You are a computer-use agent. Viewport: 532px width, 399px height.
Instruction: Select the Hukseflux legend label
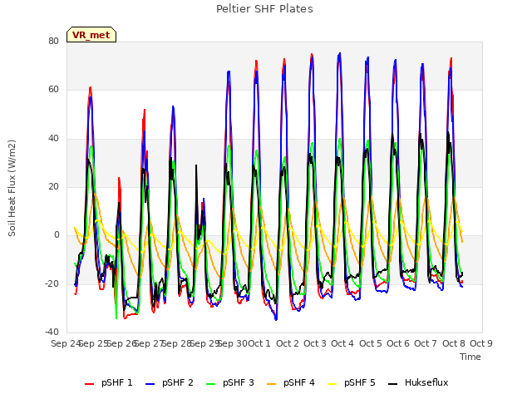426,382
